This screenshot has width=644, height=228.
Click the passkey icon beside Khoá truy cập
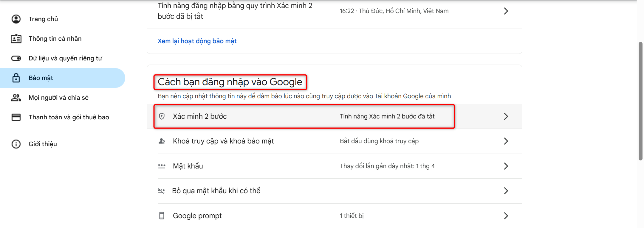(x=162, y=141)
